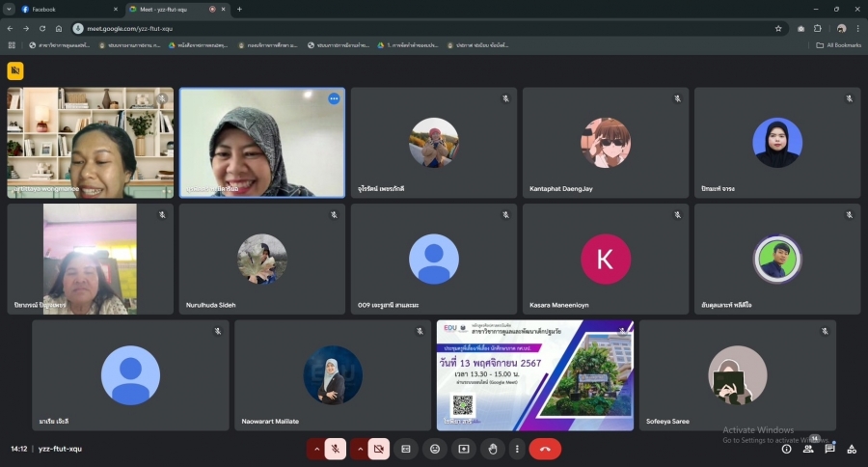Open more options three-dot menu
This screenshot has width=868, height=467.
click(518, 449)
